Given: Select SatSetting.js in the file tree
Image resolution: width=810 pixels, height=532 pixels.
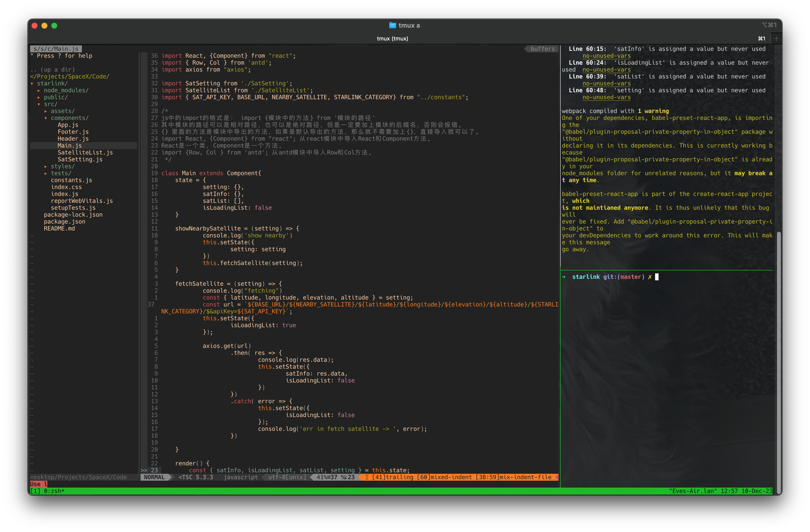Looking at the screenshot, I should pos(80,159).
